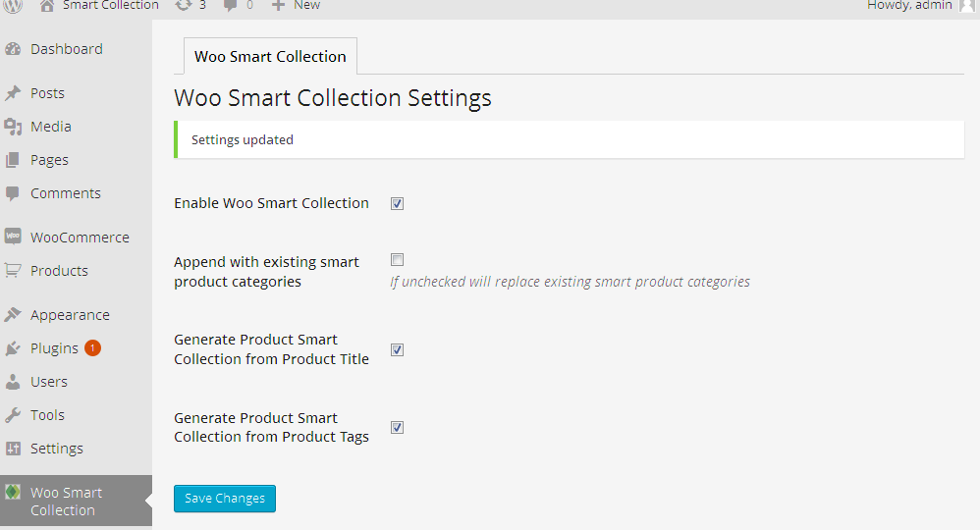This screenshot has width=980, height=530.
Task: Click the WordPress logo icon
Action: [13, 6]
